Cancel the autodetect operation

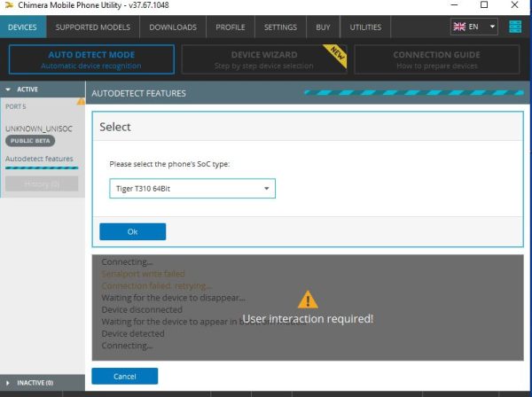pyautogui.click(x=124, y=377)
